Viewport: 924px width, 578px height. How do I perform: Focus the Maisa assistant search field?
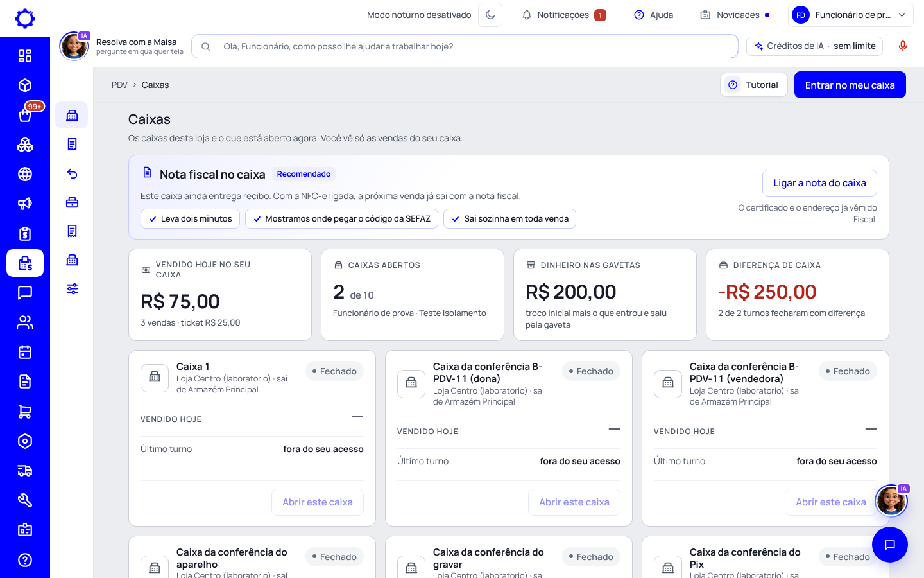pos(465,46)
